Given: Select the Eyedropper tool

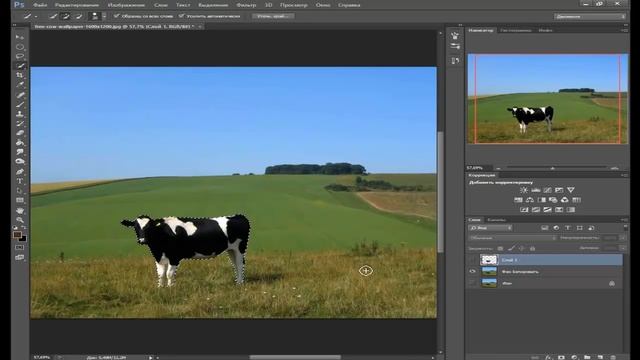Looking at the screenshot, I should click(x=20, y=85).
